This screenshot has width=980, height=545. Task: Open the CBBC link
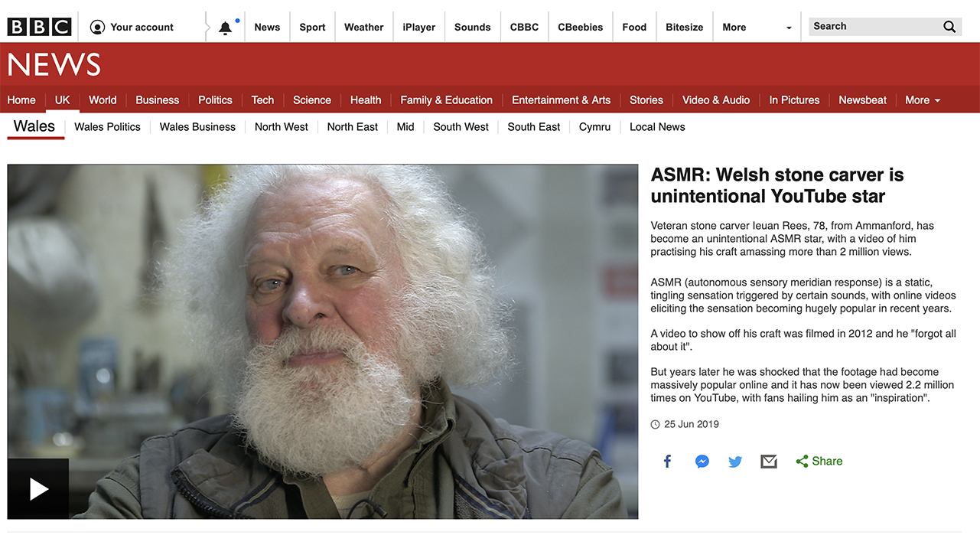524,27
